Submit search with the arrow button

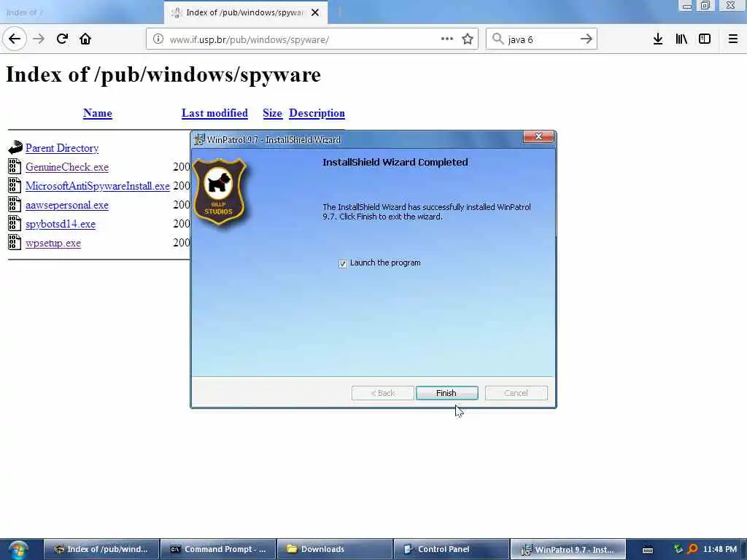point(587,39)
